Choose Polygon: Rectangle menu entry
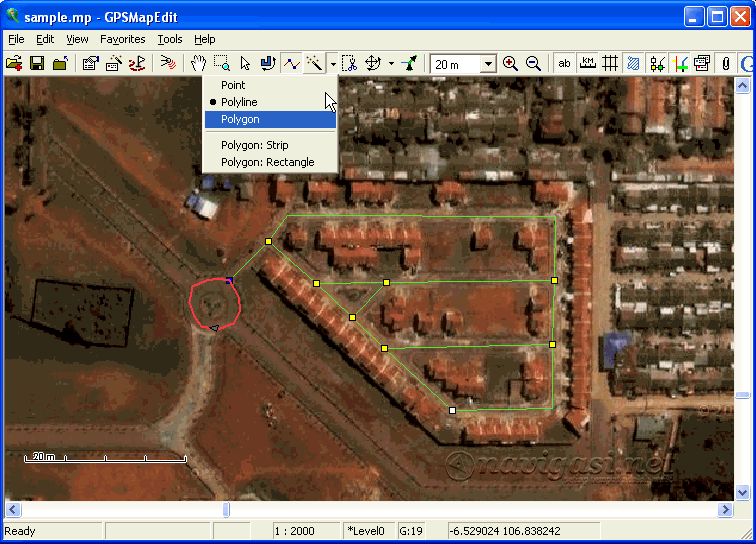Viewport: 756px width, 544px height. (x=267, y=162)
